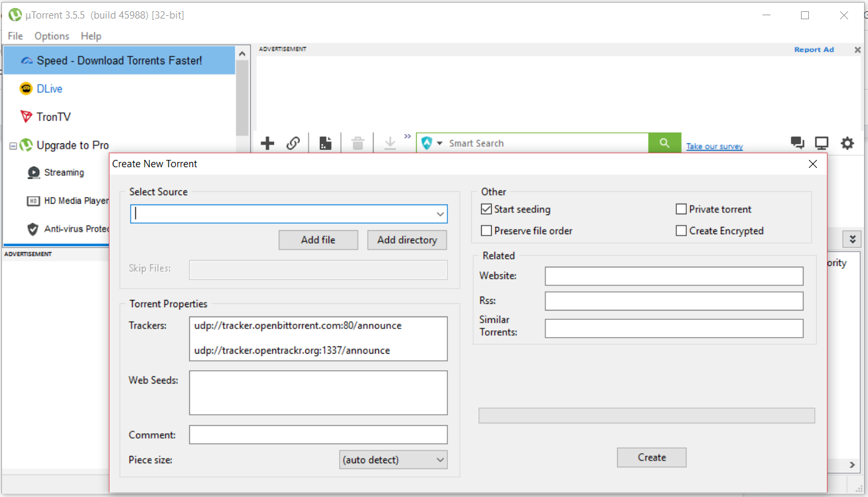Click the Anti-virus shield icon
This screenshot has width=868, height=497.
(33, 229)
